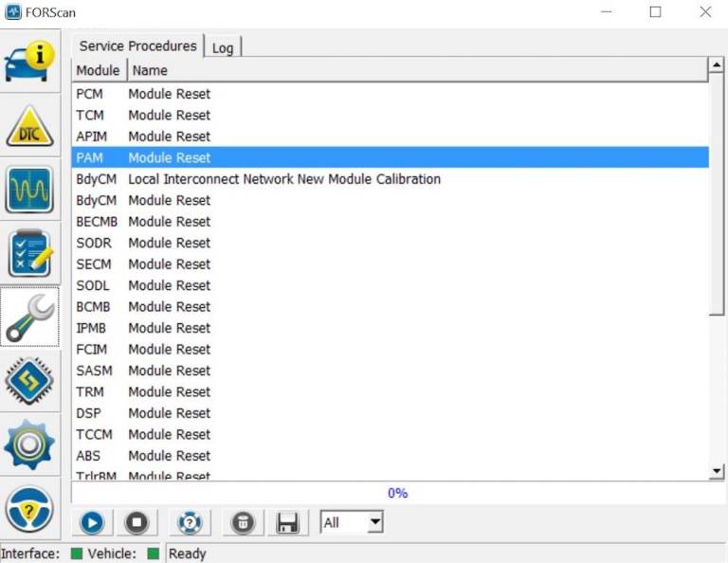
Task: Click the FORScan title bar icon
Action: pos(13,12)
